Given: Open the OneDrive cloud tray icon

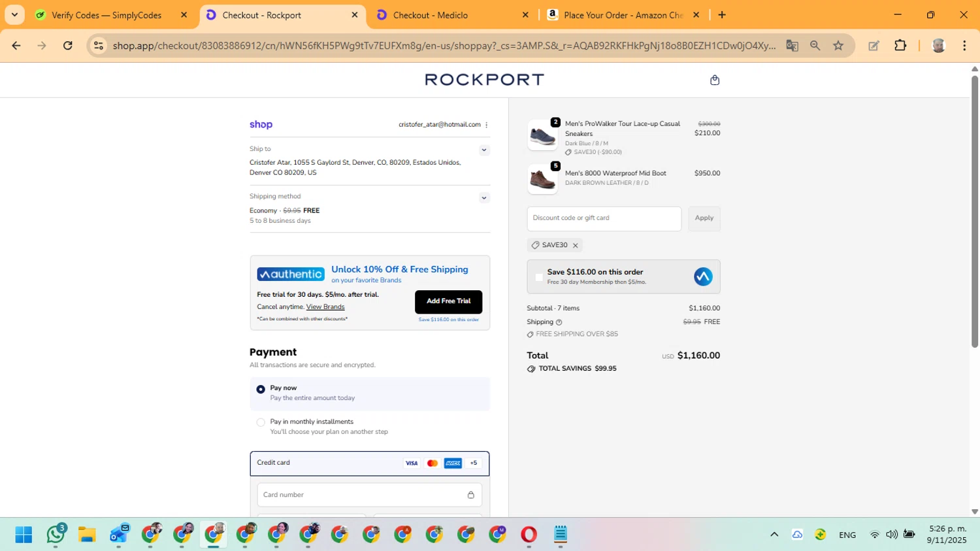Looking at the screenshot, I should pos(797,535).
